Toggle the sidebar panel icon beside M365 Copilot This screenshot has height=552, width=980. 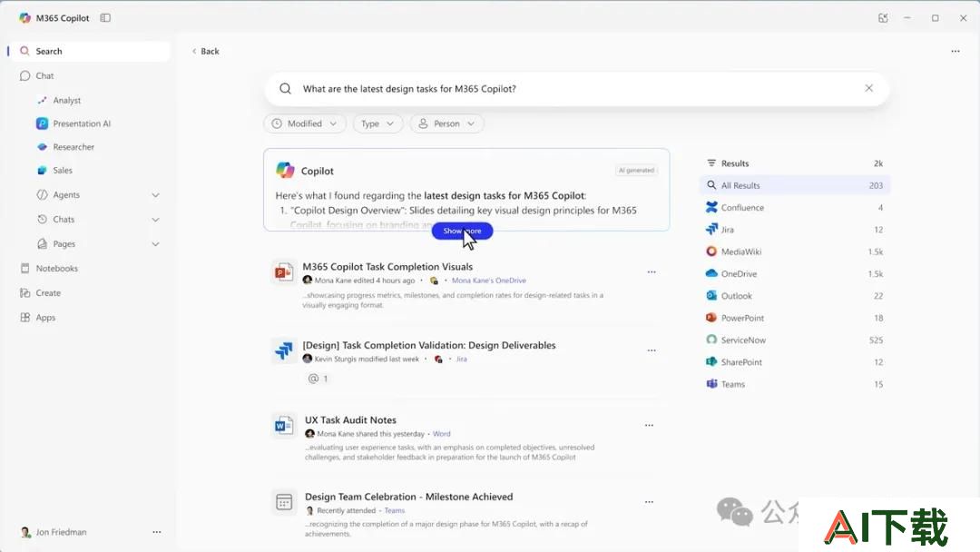[x=105, y=18]
